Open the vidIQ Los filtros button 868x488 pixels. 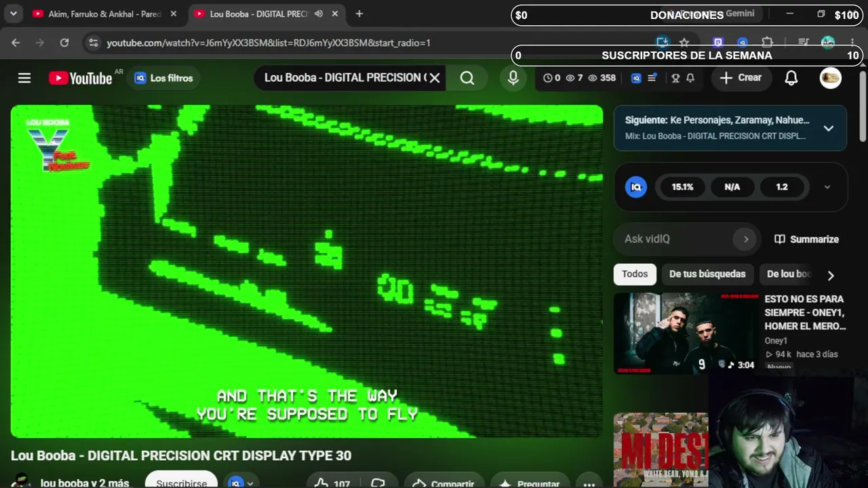click(163, 78)
